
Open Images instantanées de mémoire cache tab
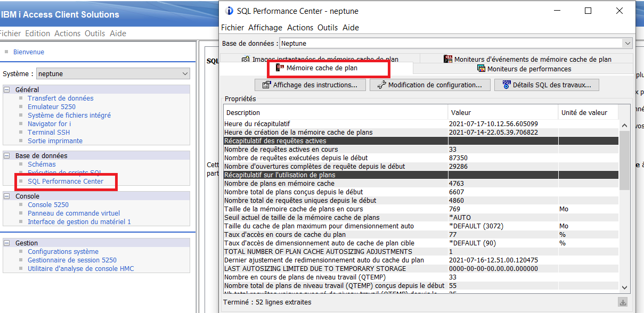pyautogui.click(x=320, y=59)
